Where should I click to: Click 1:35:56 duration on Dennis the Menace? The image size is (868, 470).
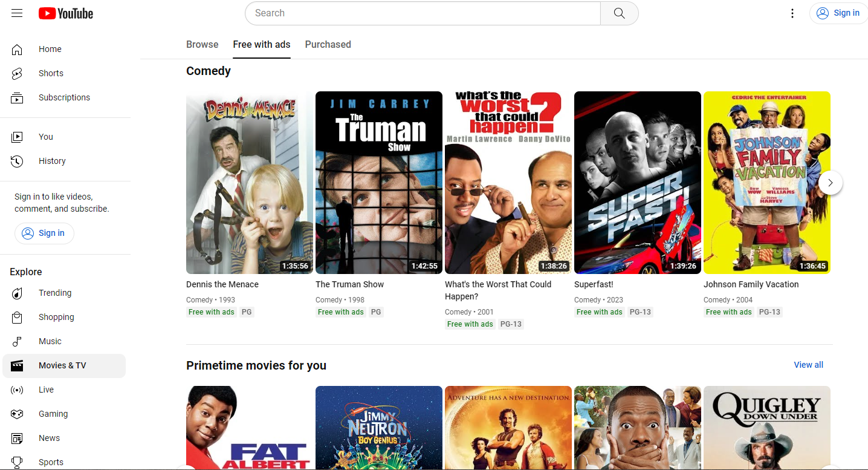(295, 266)
